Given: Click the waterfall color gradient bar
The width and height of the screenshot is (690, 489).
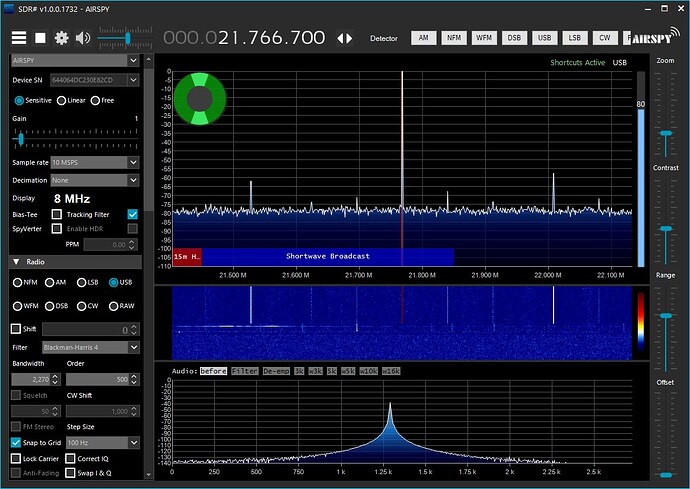Looking at the screenshot, I should (640, 320).
